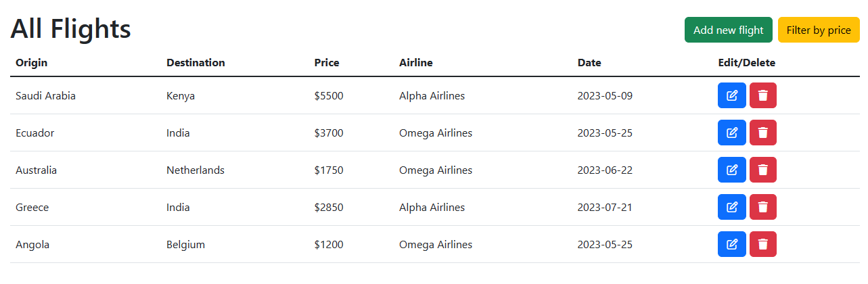Delete the Australia to Netherlands flight
Screen dimensions: 868x284
point(762,170)
